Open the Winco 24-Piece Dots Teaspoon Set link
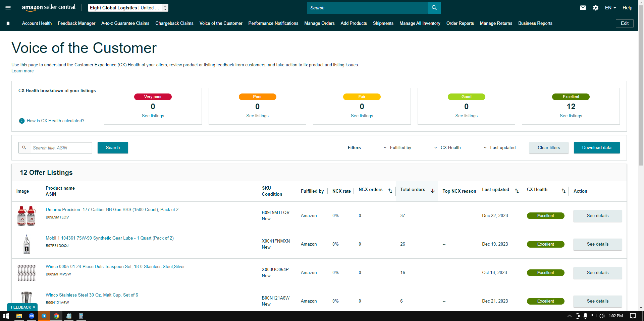Viewport: 644px width, 321px height. (x=115, y=267)
